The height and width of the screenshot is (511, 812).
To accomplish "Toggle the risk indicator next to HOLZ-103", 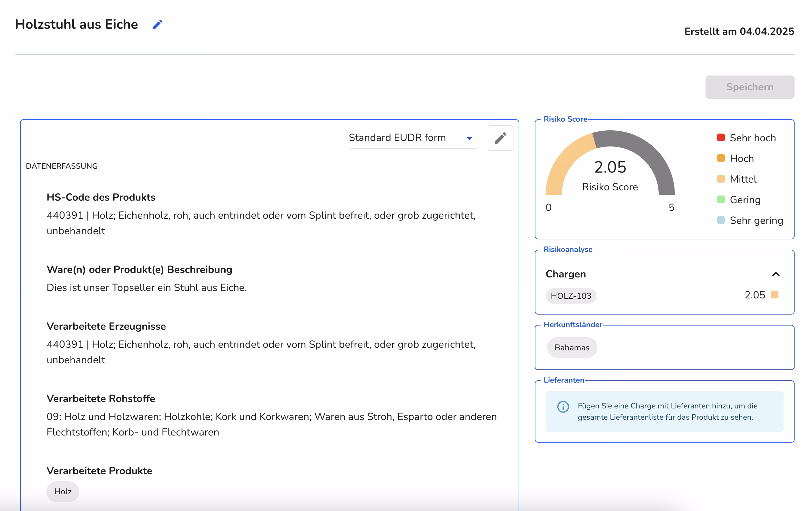I will 775,295.
